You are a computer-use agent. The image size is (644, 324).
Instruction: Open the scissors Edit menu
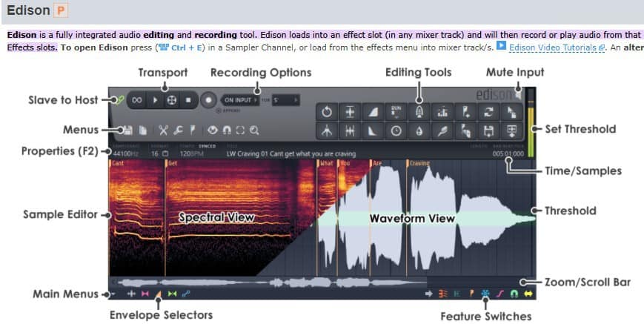click(x=164, y=130)
